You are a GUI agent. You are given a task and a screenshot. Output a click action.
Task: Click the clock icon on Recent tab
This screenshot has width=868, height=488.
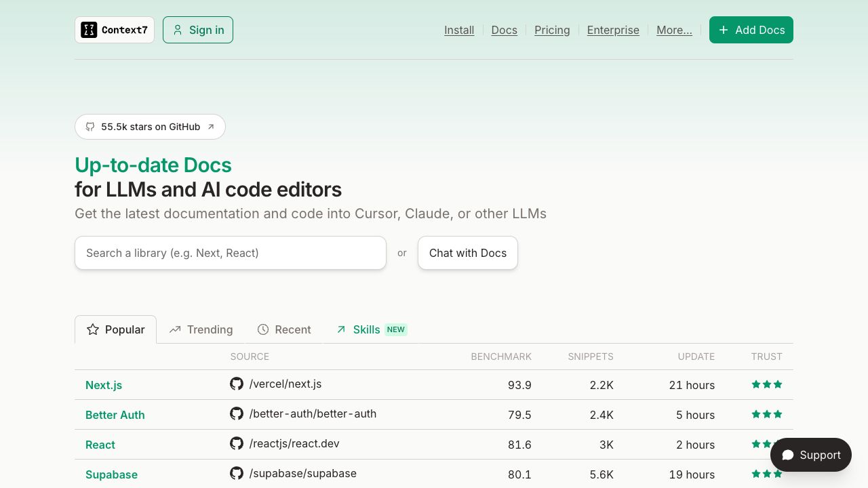coord(263,329)
